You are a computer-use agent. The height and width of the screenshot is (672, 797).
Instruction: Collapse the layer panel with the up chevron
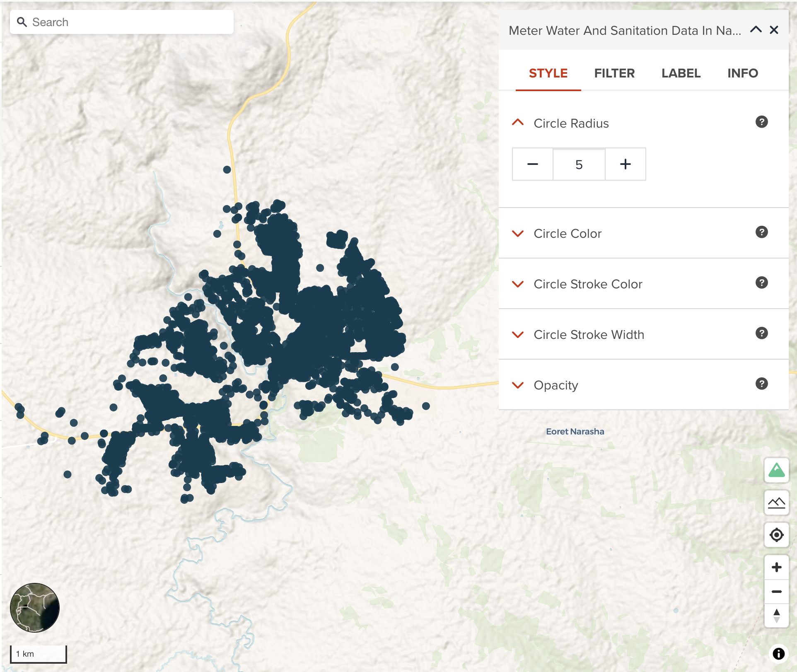[756, 30]
